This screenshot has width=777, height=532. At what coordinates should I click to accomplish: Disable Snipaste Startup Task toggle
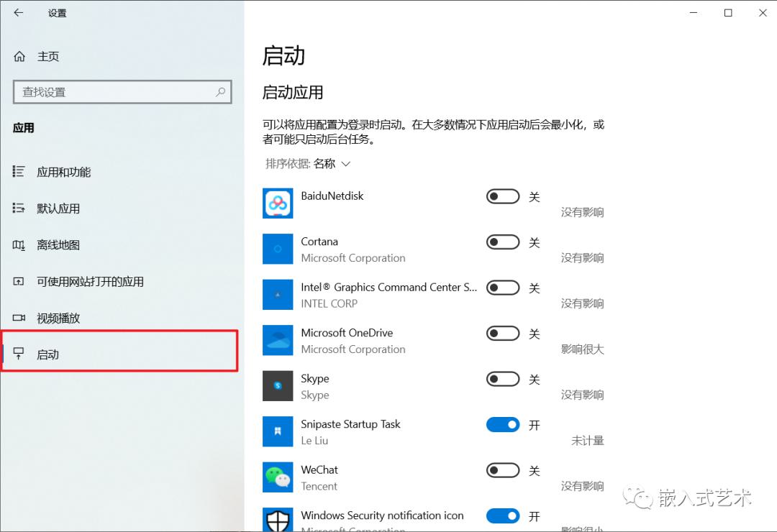click(502, 425)
